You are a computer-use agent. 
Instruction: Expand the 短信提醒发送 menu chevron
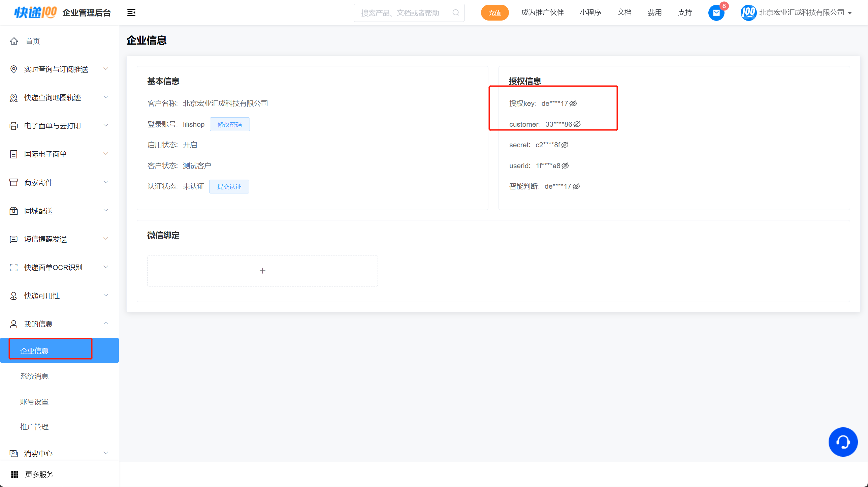pyautogui.click(x=106, y=239)
